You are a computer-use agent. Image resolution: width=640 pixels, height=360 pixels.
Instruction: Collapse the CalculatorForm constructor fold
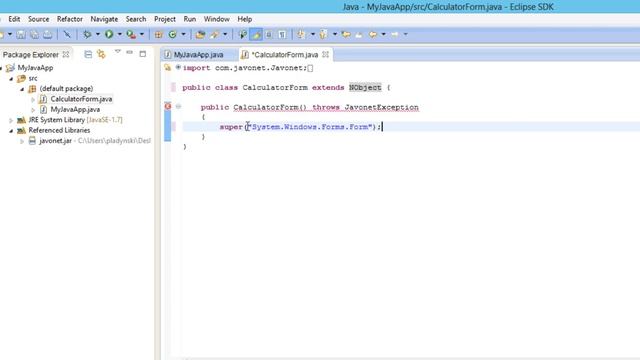(x=178, y=107)
